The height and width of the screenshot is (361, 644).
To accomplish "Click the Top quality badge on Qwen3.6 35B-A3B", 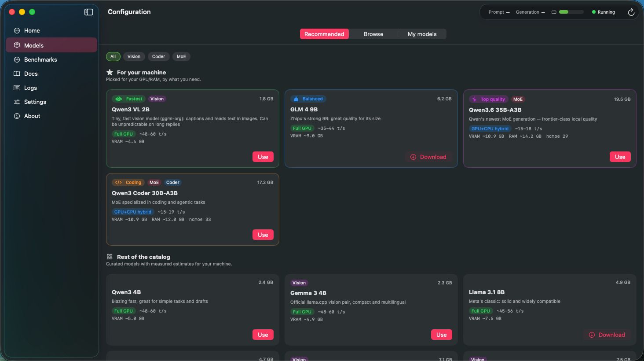I will click(488, 99).
